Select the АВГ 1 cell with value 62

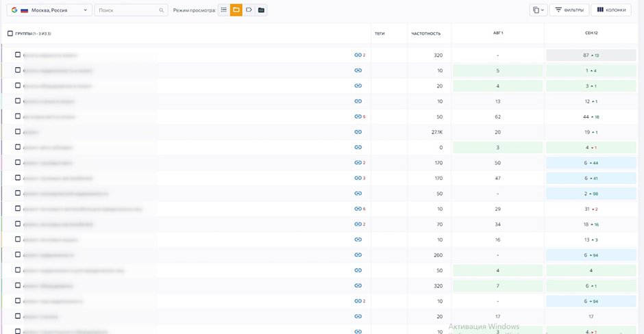[498, 117]
